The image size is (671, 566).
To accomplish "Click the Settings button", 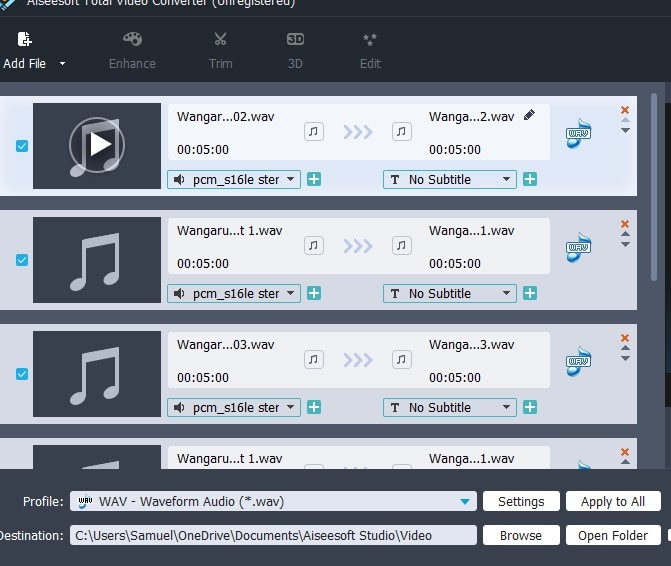I will point(521,501).
